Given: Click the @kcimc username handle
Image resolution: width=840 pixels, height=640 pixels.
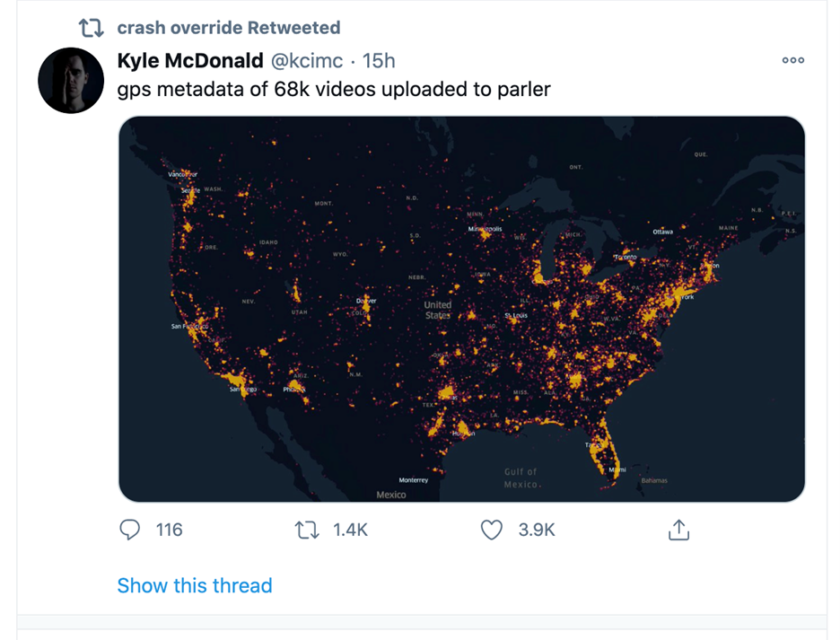Looking at the screenshot, I should pyautogui.click(x=309, y=60).
